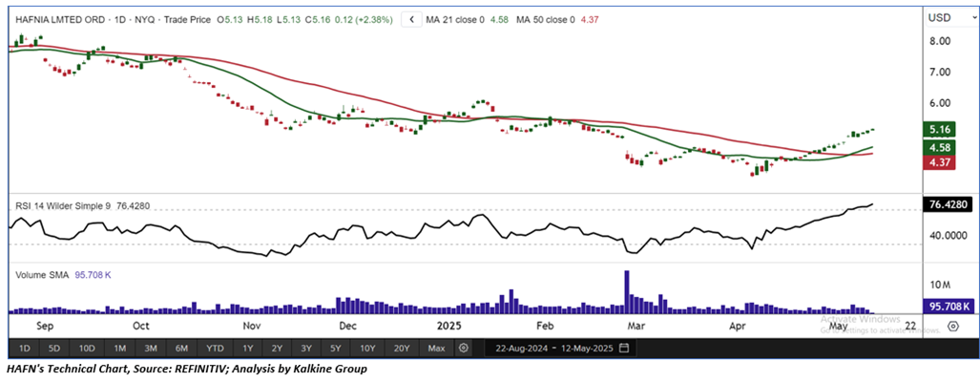This screenshot has height=382, width=980.
Task: Click the Apr label on time axis
Action: (737, 326)
